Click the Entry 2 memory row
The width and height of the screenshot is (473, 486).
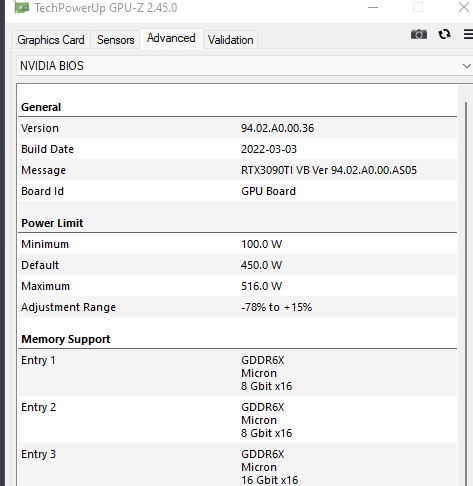[237, 420]
